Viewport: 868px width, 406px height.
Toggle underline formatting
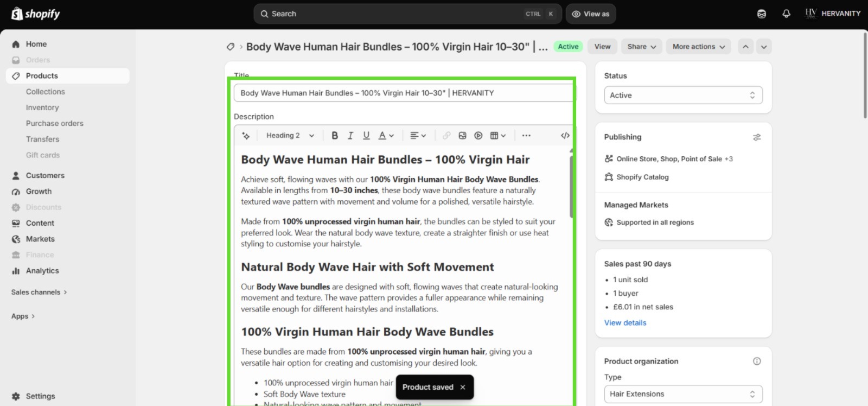[366, 136]
